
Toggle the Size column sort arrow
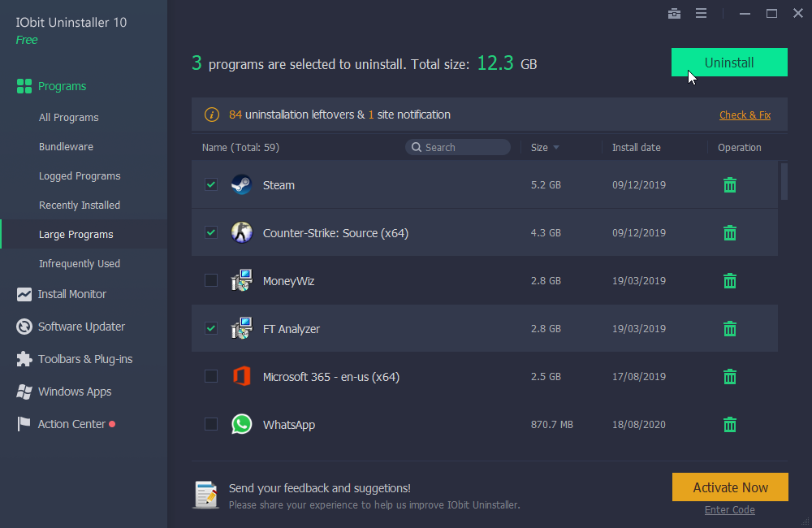(x=556, y=148)
